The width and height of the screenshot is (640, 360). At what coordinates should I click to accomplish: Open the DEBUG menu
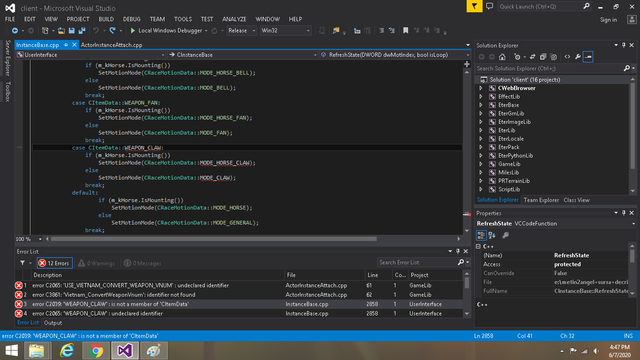point(131,19)
